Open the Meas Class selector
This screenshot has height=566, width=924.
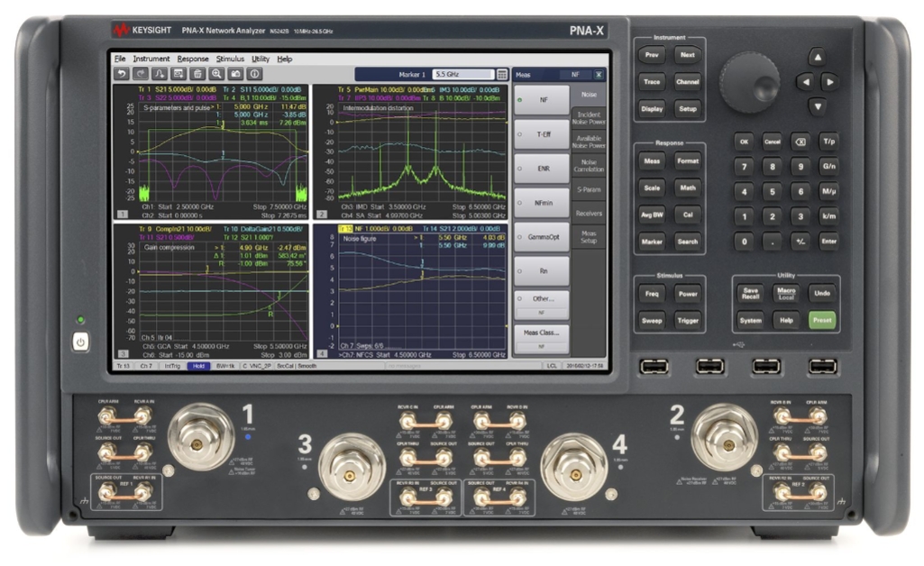point(542,334)
